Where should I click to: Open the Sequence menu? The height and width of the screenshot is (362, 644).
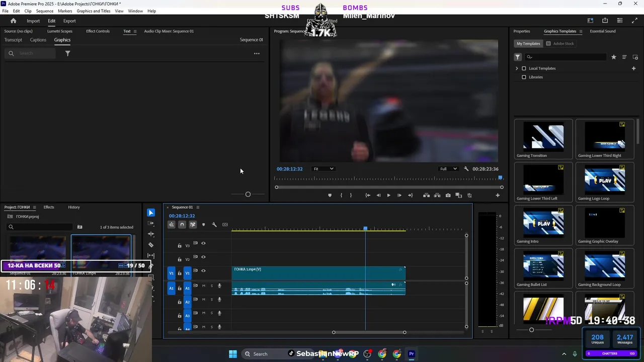(x=45, y=11)
